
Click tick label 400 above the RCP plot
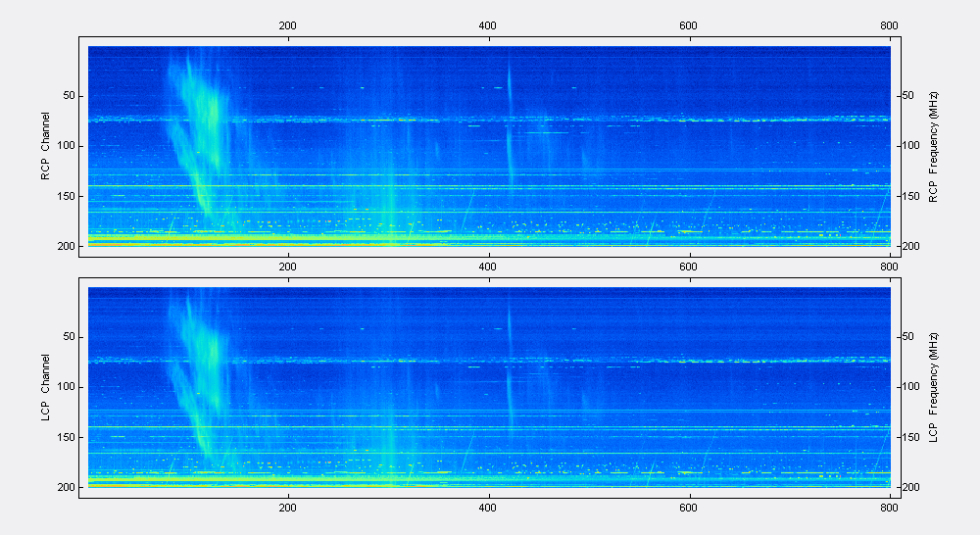pos(487,25)
